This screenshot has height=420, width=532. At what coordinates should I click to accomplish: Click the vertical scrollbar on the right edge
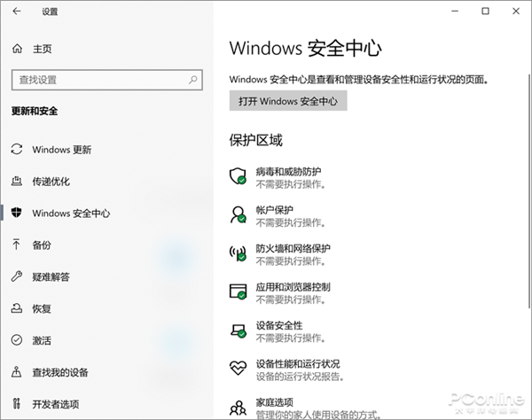pyautogui.click(x=529, y=191)
